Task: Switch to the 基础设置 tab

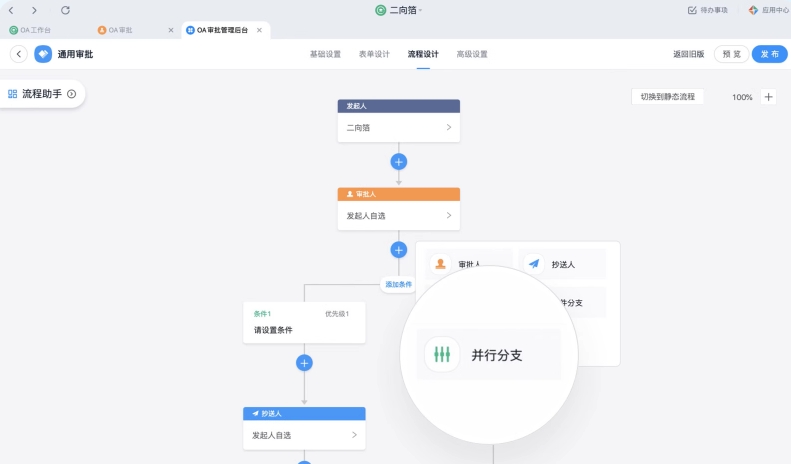Action: 325,54
